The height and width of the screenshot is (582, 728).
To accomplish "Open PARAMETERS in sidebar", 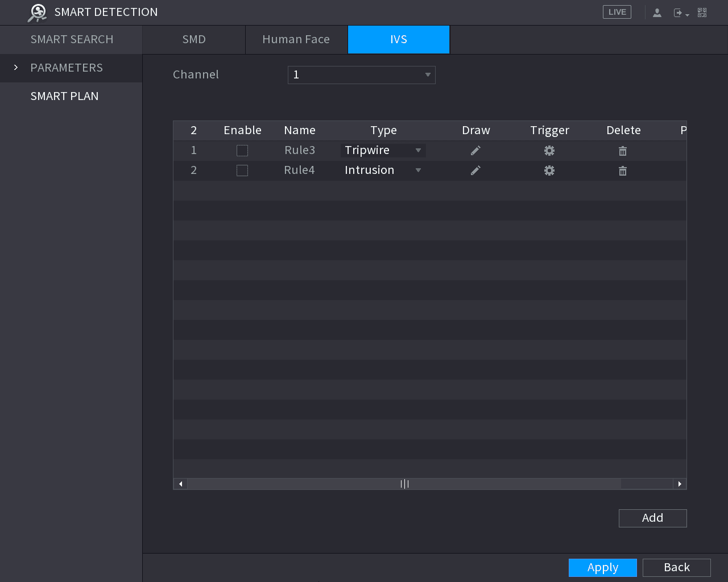I will (71, 68).
